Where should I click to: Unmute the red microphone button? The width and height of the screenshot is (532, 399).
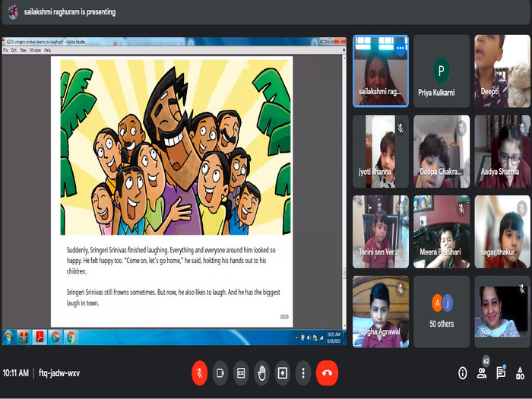199,373
